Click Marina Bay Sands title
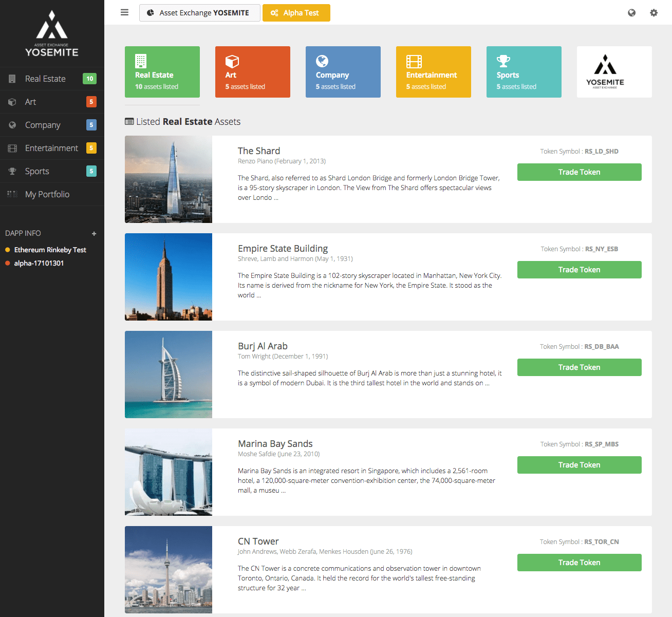 click(275, 444)
